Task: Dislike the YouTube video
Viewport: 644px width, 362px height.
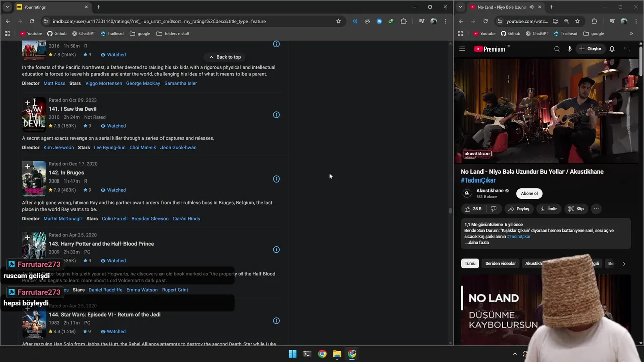Action: [x=494, y=209]
